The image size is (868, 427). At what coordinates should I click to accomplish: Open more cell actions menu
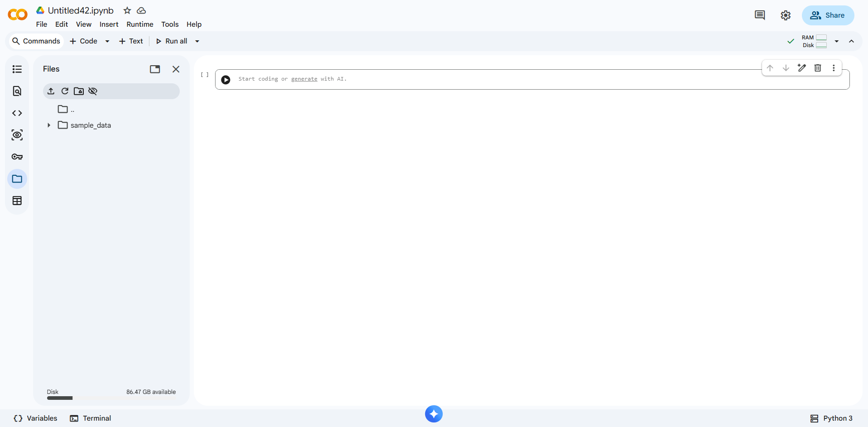(x=834, y=68)
